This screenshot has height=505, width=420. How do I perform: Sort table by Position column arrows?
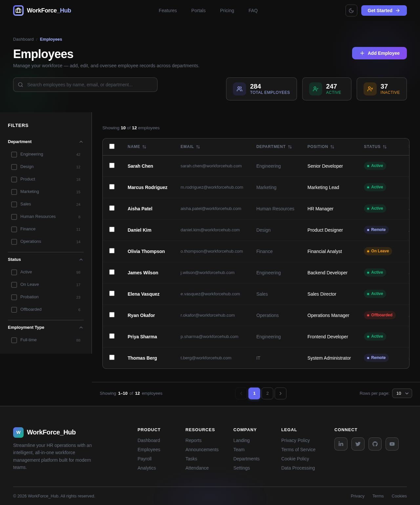pyautogui.click(x=332, y=147)
